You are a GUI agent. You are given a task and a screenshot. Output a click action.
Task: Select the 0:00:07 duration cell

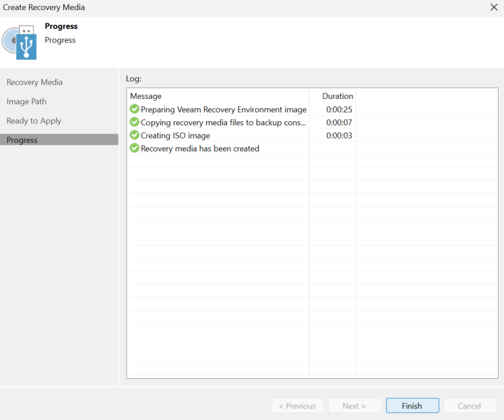tap(339, 123)
